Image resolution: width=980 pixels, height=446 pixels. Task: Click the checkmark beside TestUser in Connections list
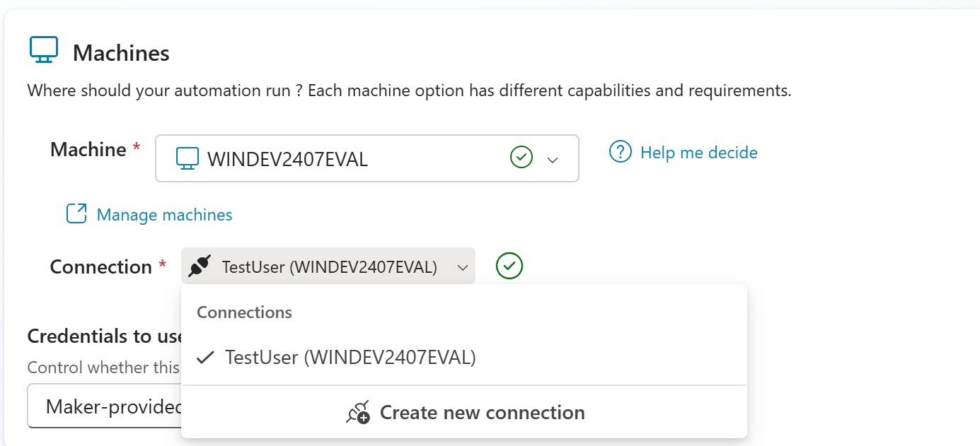(205, 358)
